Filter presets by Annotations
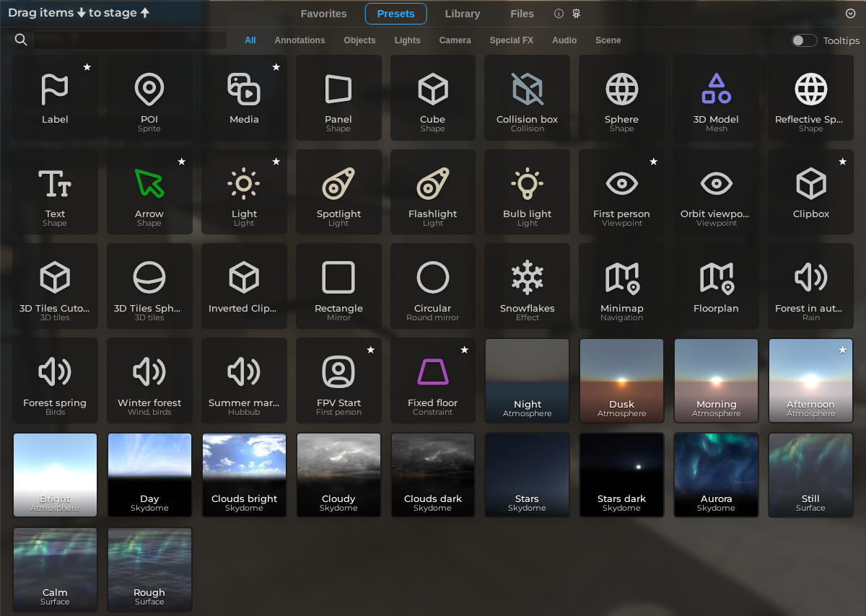 tap(299, 40)
